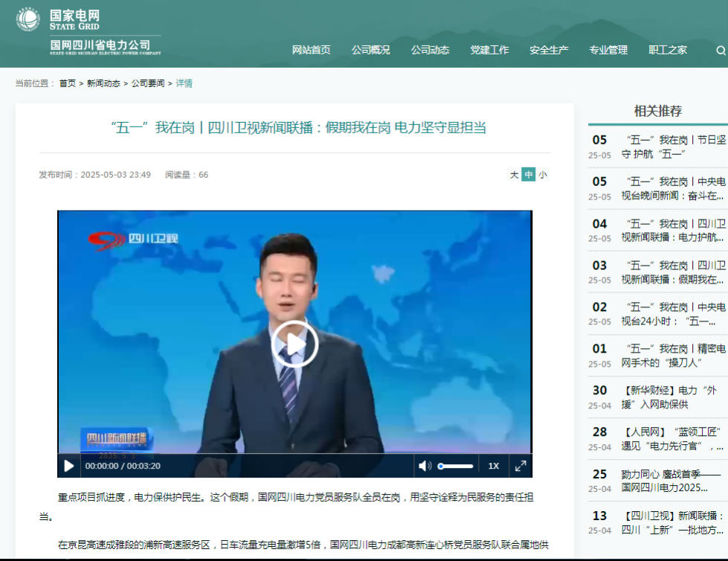Viewport: 728px width, 561px height.
Task: Open related article 【人民网】“蓝领工匠”遇见“电力先行官”
Action: (x=673, y=439)
